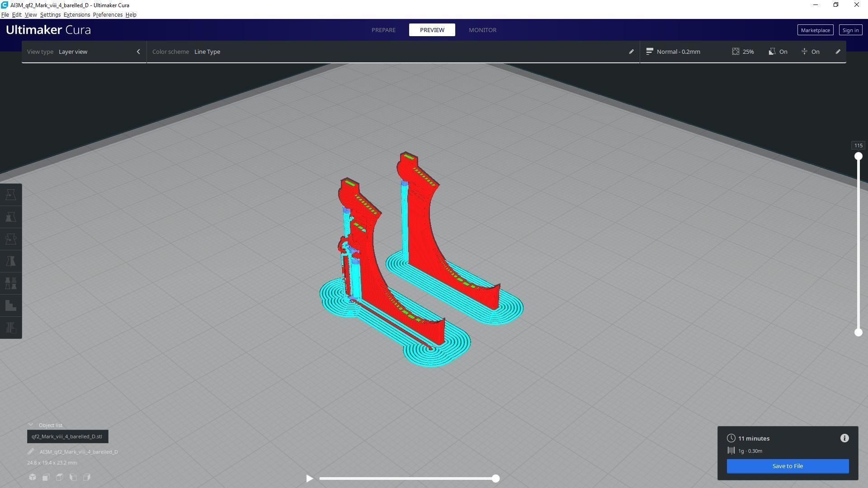Viewport: 868px width, 488px height.
Task: Click the Save to File button
Action: point(788,466)
